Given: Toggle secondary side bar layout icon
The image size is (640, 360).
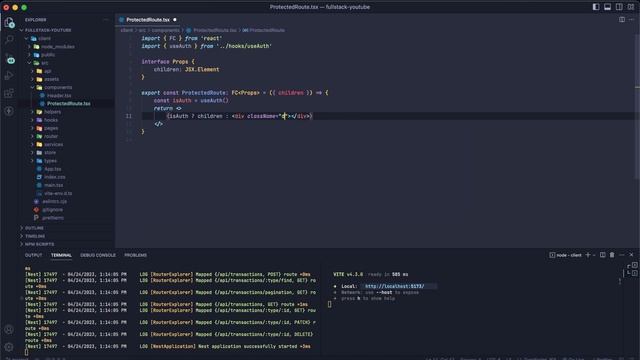Looking at the screenshot, I should (x=619, y=7).
